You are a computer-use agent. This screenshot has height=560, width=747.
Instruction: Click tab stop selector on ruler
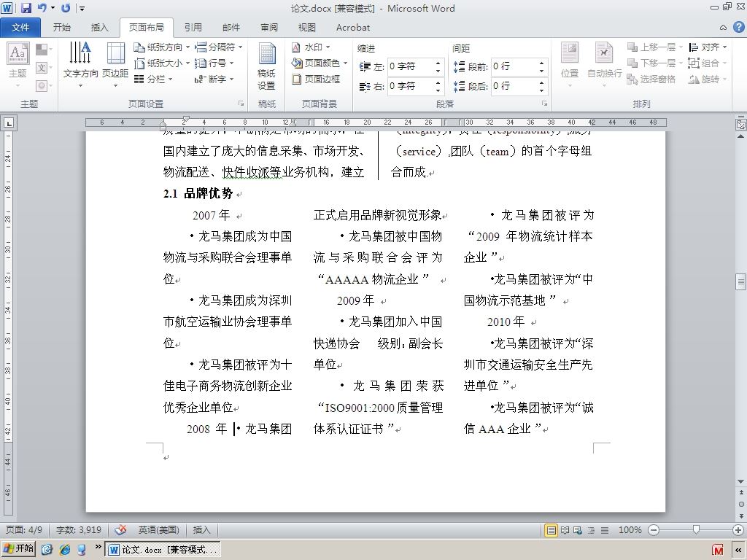click(x=9, y=123)
